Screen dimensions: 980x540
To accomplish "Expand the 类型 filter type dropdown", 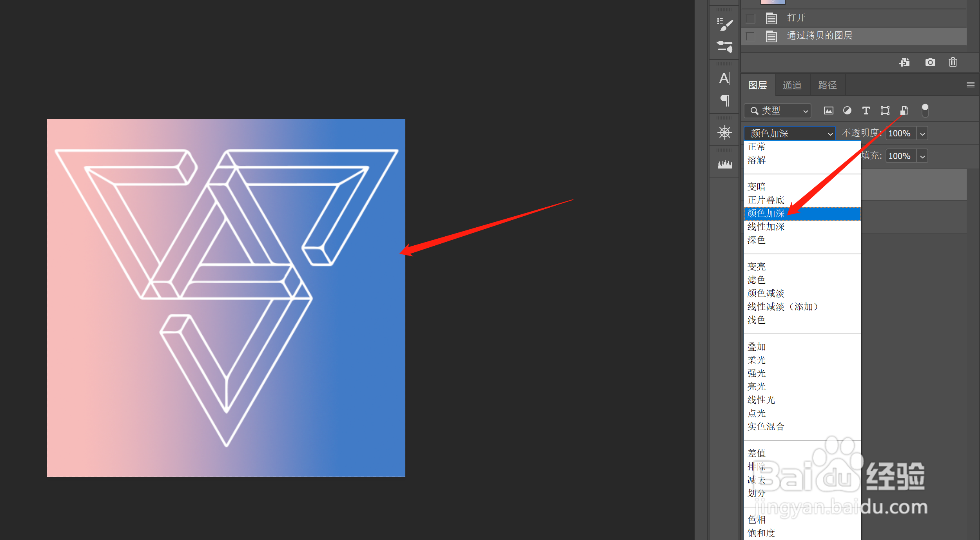I will 777,111.
